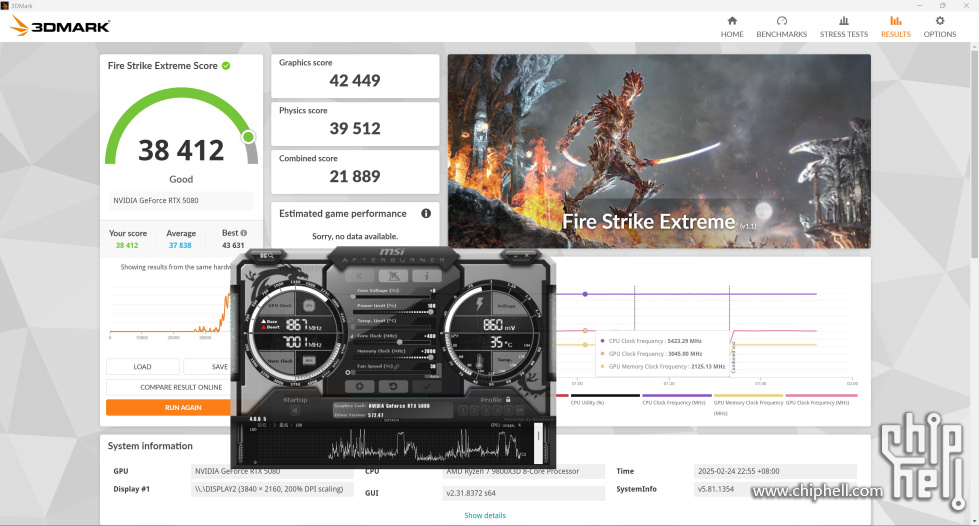Click the save profile floppy icon in Afterburner
This screenshot has width=979, height=526.
(x=520, y=410)
